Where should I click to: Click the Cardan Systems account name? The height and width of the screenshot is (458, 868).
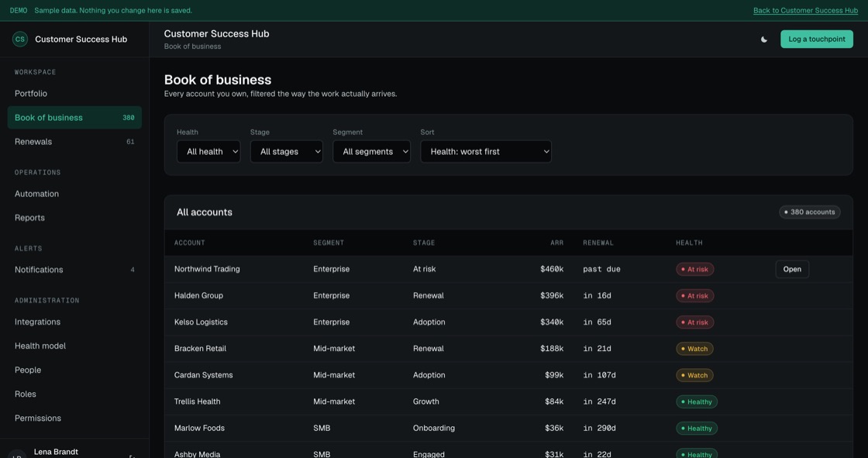(203, 375)
